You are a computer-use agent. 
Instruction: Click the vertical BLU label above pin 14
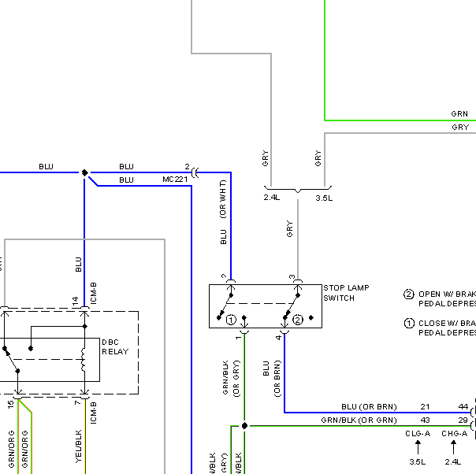(78, 265)
